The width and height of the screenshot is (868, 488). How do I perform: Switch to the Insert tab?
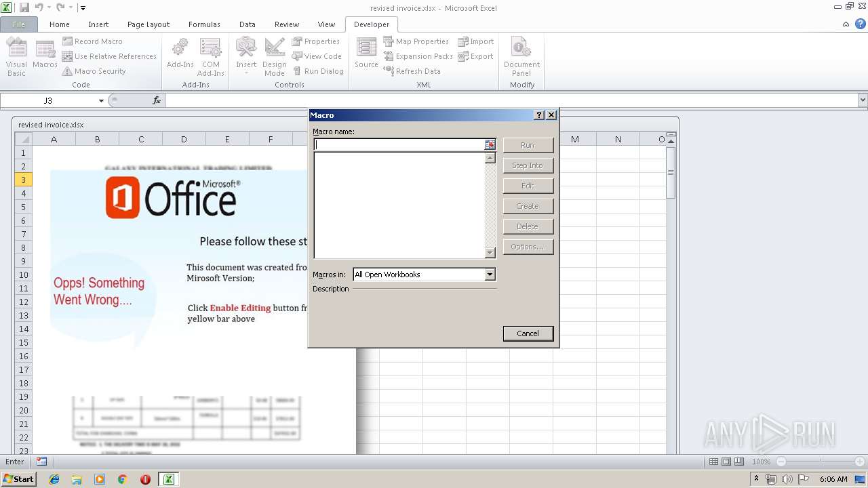pos(98,24)
